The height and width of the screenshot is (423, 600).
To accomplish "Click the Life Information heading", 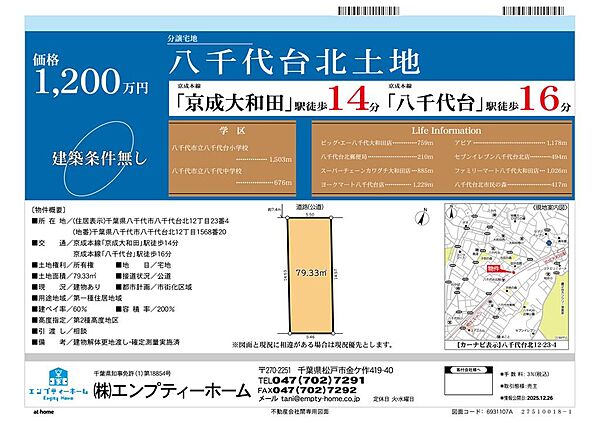I will coord(446,131).
